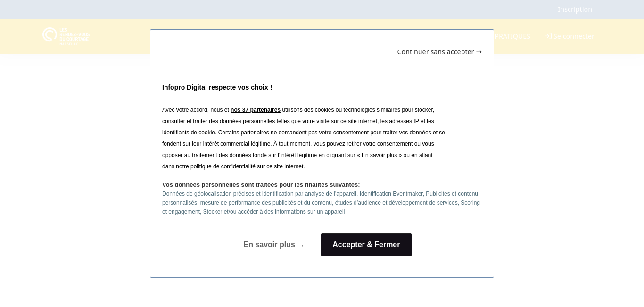Open the PRATIQUES menu item
The height and width of the screenshot is (307, 644).
pyautogui.click(x=512, y=36)
